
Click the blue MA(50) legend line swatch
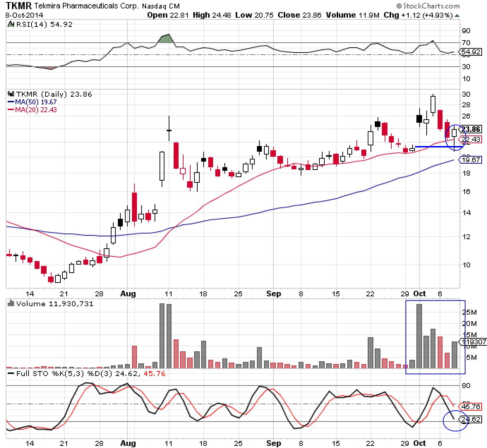[11, 102]
